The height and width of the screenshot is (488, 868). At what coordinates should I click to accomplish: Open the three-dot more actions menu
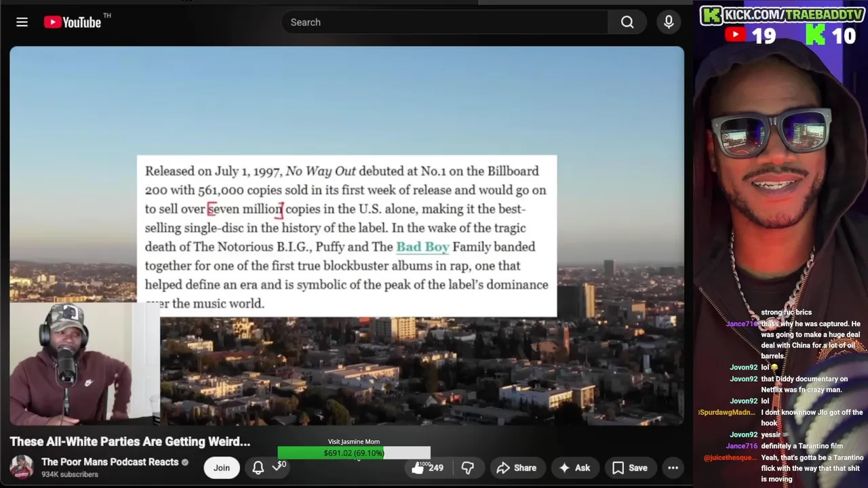click(673, 468)
